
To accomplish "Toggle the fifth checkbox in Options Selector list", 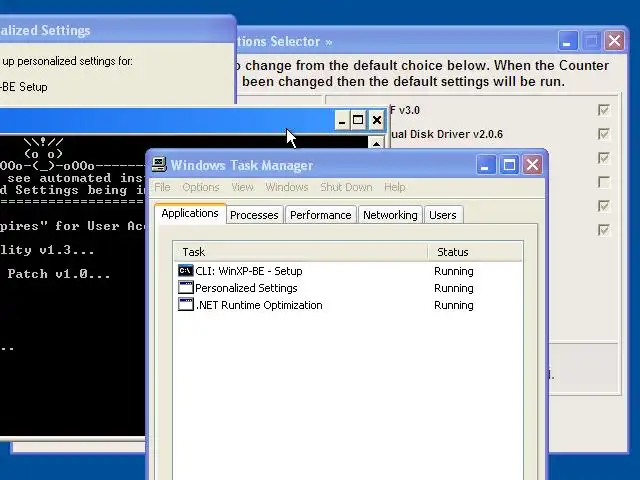I will (x=604, y=206).
